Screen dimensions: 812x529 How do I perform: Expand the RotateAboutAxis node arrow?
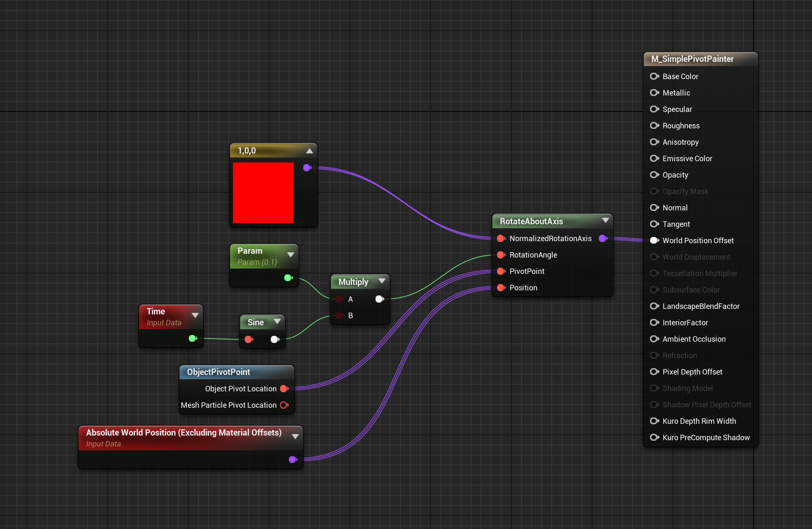(606, 220)
